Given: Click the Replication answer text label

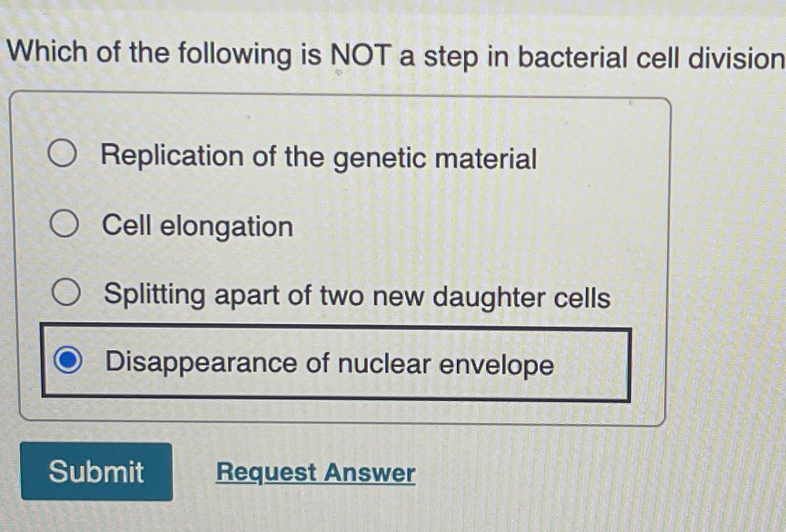Looking at the screenshot, I should pyautogui.click(x=319, y=158).
